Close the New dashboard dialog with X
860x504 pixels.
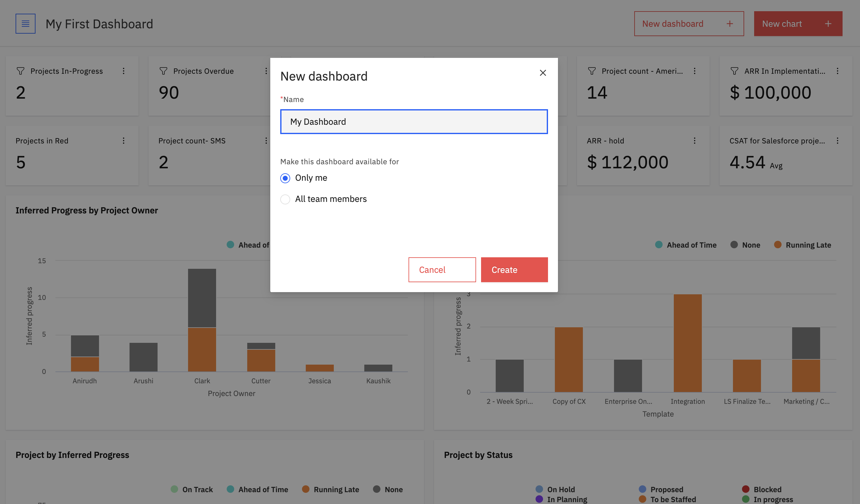click(x=543, y=72)
